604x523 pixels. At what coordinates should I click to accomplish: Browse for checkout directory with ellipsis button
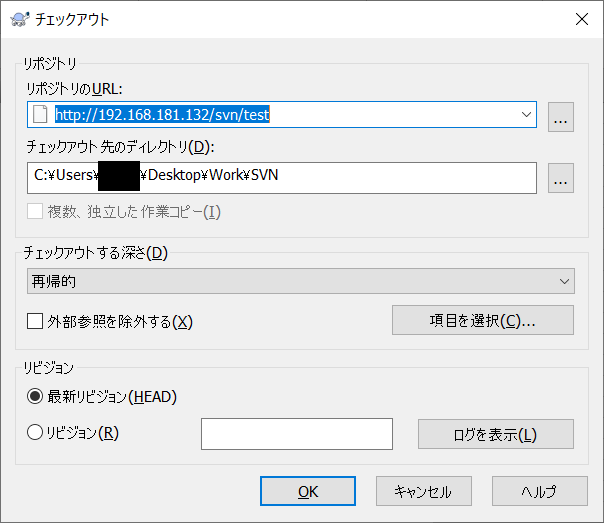[560, 178]
